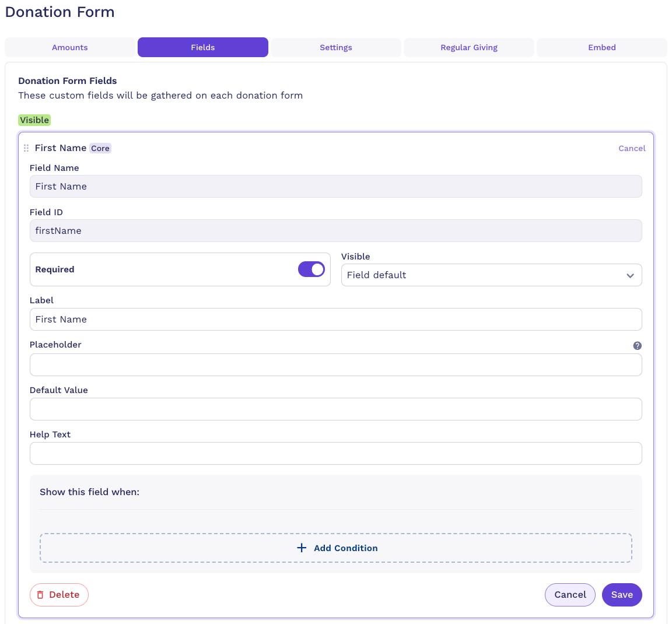Switch to the Amounts tab
This screenshot has height=624, width=672.
[x=70, y=48]
